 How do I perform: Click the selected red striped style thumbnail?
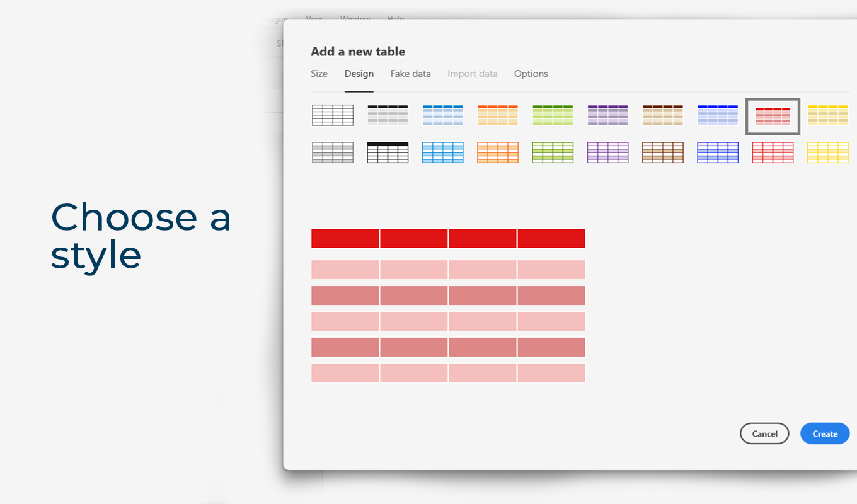point(773,116)
